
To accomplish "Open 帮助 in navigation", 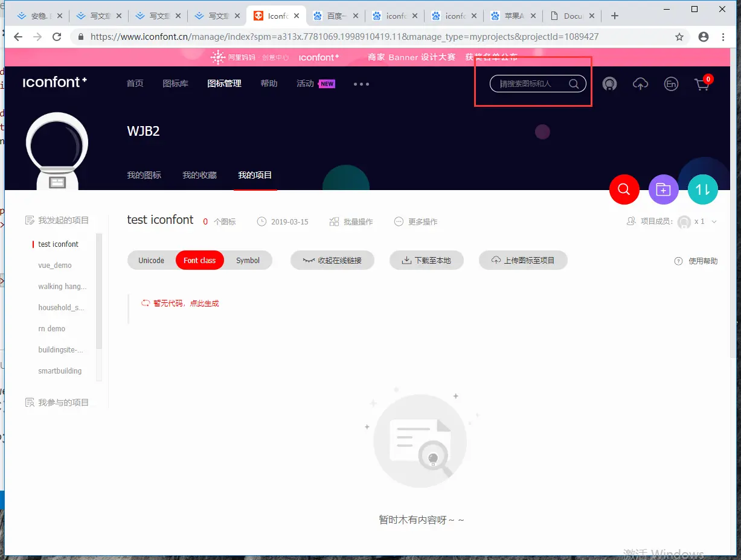I will pyautogui.click(x=269, y=84).
